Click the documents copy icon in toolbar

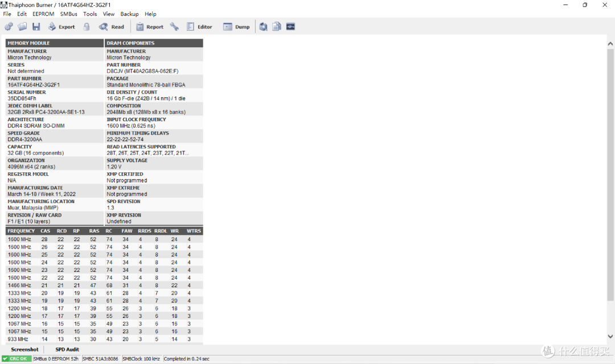277,27
